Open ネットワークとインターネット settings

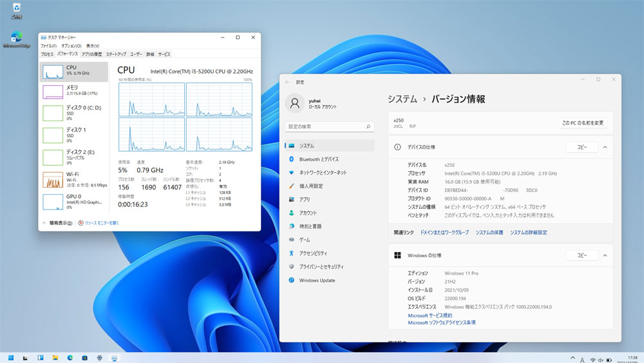[329, 173]
